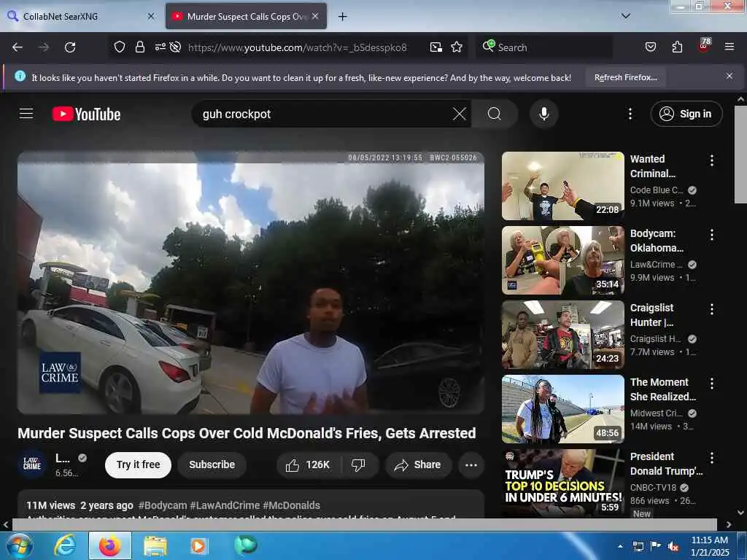Open The Moment She Realized thumbnail 48:56
This screenshot has height=560, width=747.
point(562,409)
